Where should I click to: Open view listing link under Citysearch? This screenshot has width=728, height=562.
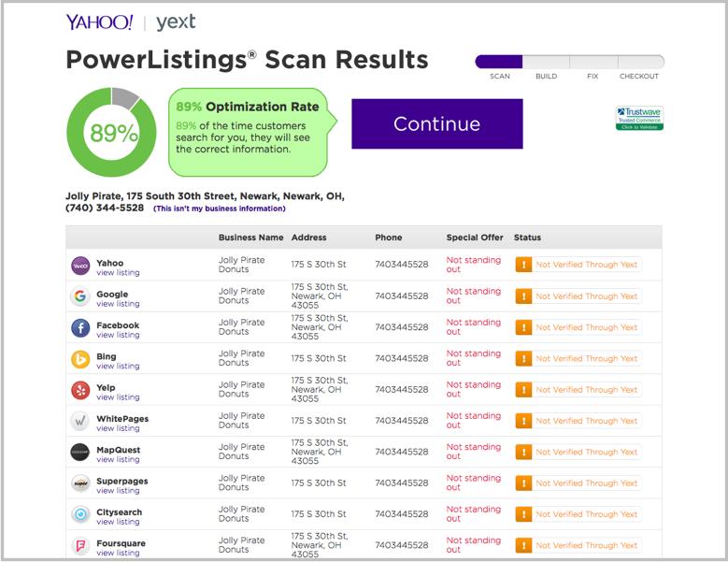tap(118, 522)
